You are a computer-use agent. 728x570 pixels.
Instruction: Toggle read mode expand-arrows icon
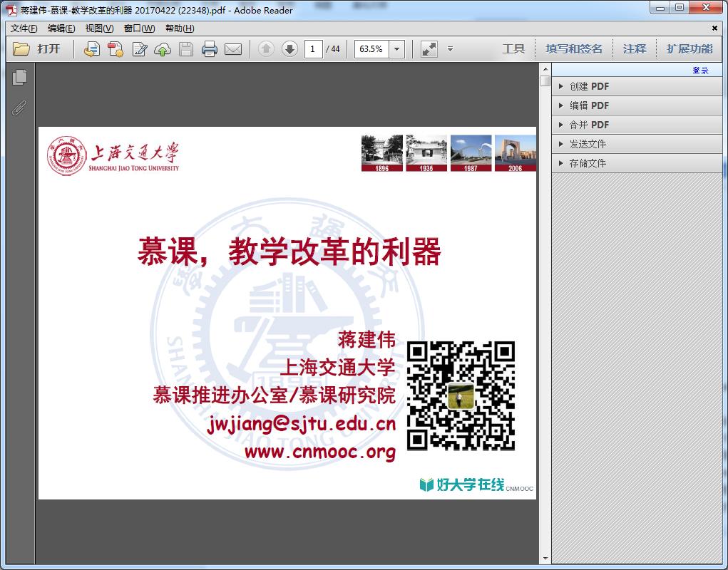point(429,49)
